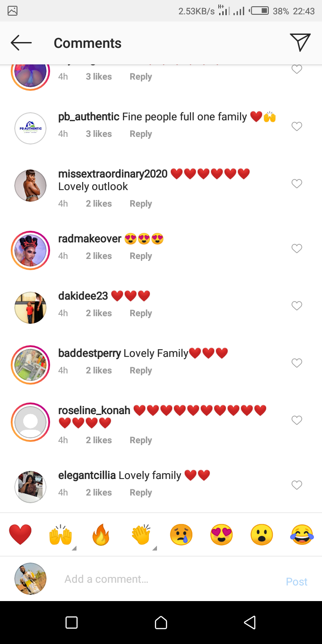
Task: Tap the back arrow in Comments header
Action: tap(21, 43)
